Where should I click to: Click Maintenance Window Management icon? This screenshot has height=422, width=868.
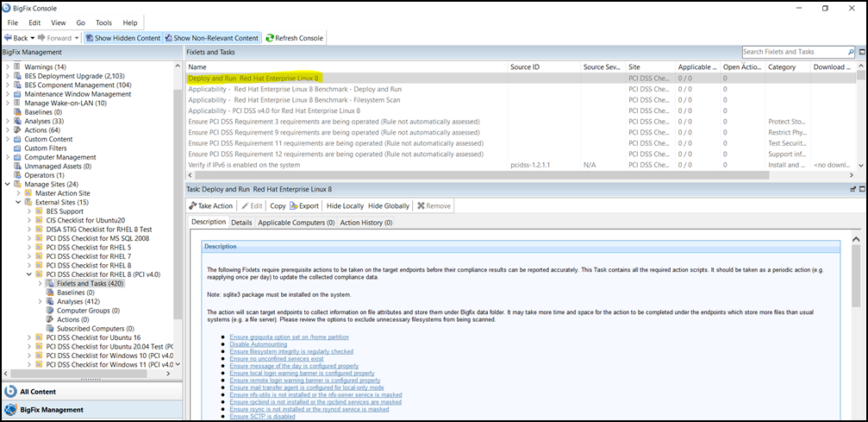18,94
